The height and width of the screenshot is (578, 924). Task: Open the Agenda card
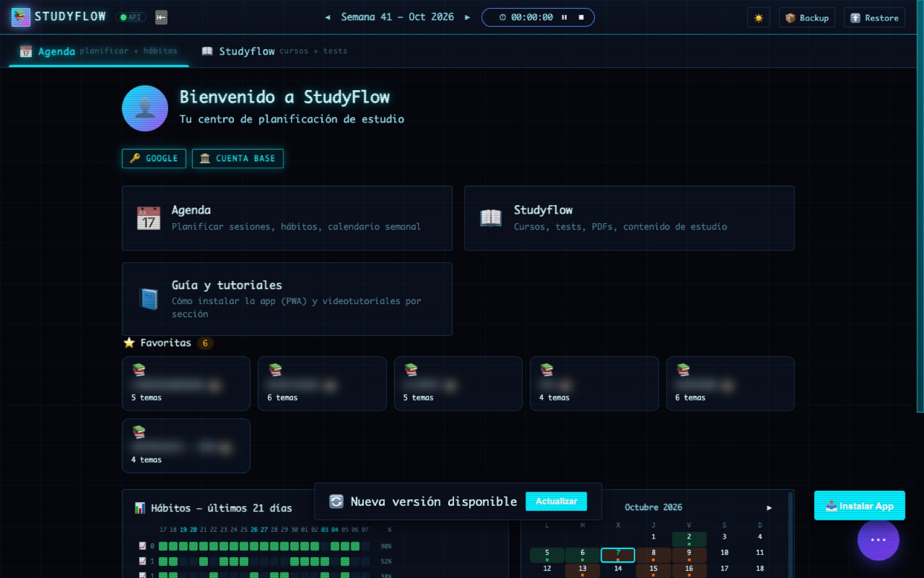coord(287,218)
